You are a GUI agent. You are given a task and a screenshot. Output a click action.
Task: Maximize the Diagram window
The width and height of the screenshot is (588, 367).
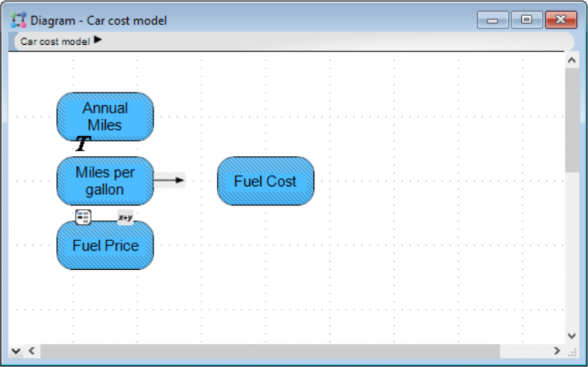tap(526, 20)
